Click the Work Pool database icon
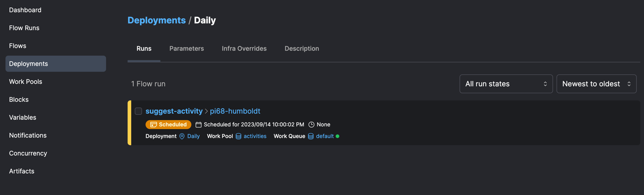 pos(238,136)
